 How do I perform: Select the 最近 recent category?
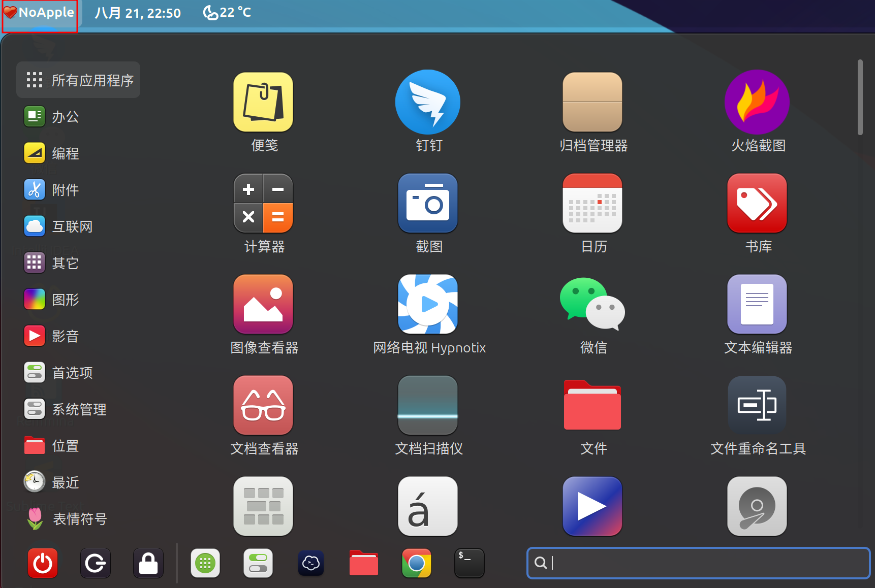pyautogui.click(x=78, y=482)
